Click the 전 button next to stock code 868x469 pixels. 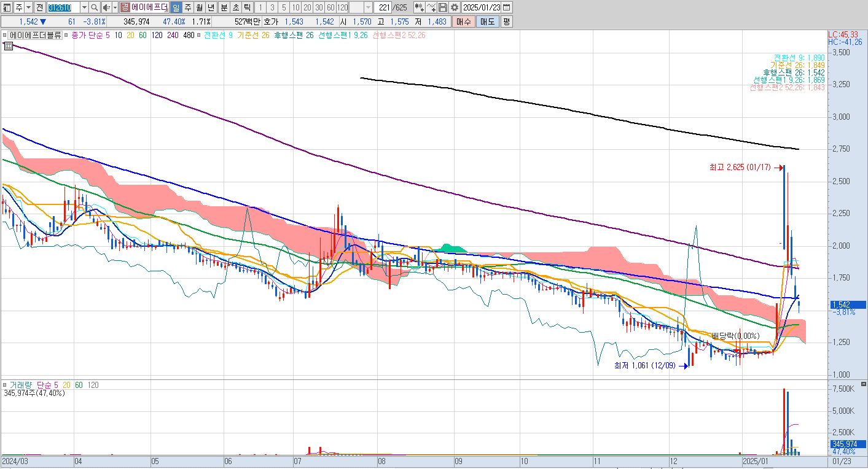tap(39, 7)
